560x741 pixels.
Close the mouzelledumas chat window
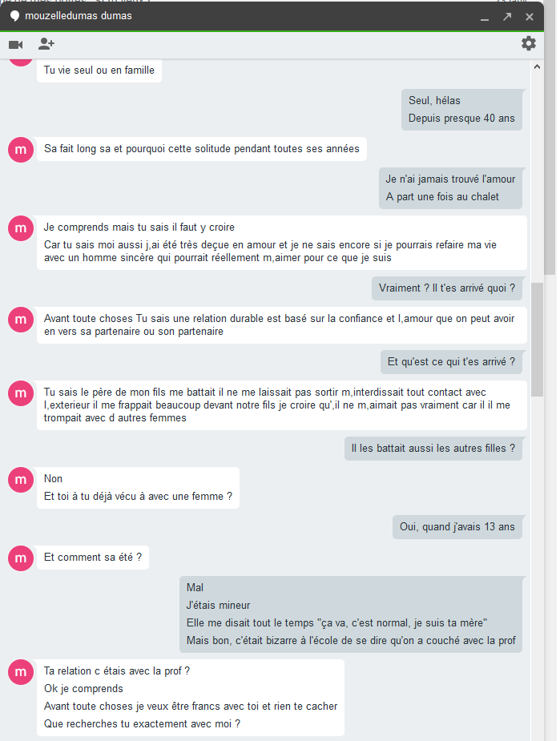530,17
